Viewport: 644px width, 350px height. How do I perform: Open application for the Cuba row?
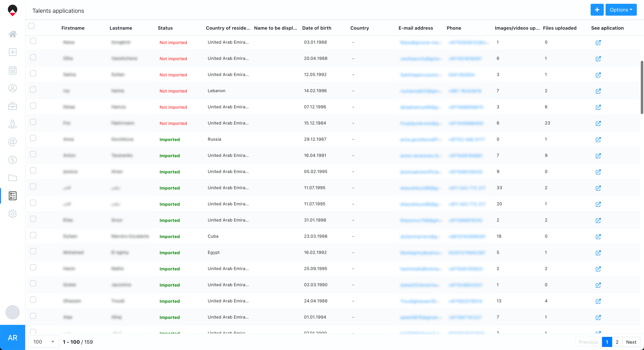pos(598,236)
